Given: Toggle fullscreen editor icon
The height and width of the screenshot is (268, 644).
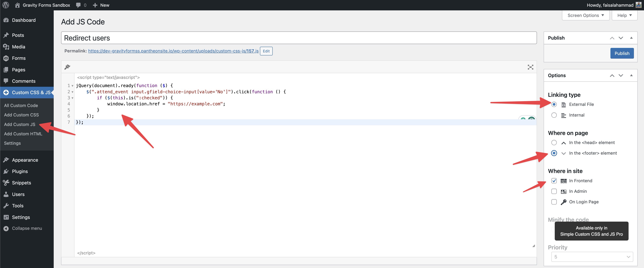Looking at the screenshot, I should (x=530, y=67).
